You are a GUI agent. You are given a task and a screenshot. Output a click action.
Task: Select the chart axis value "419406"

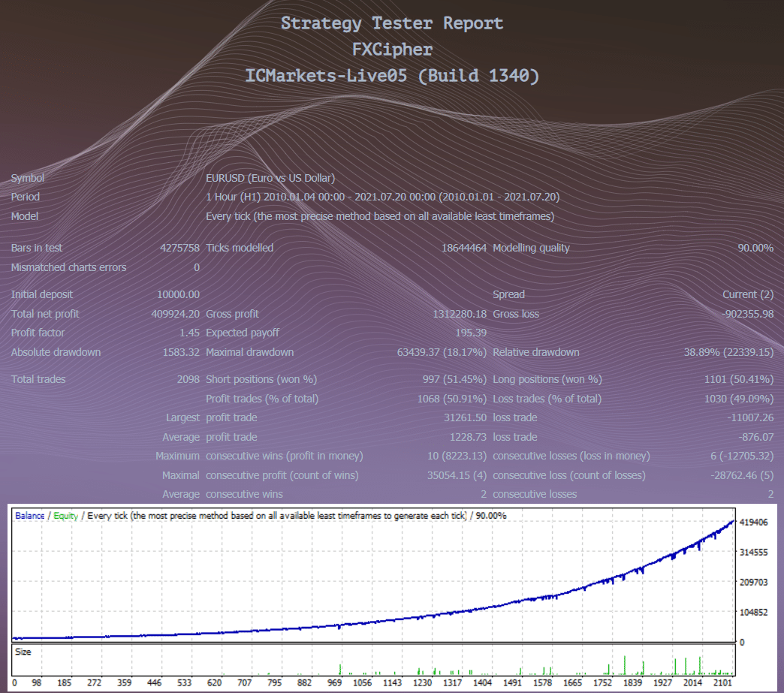(753, 523)
